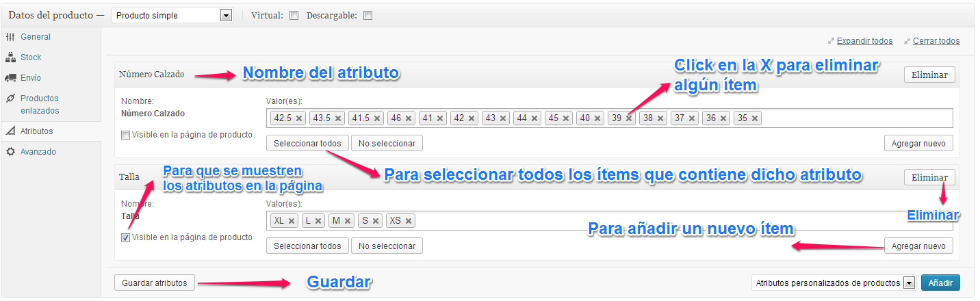Uncheck Visible en la página for Talla

tap(125, 238)
